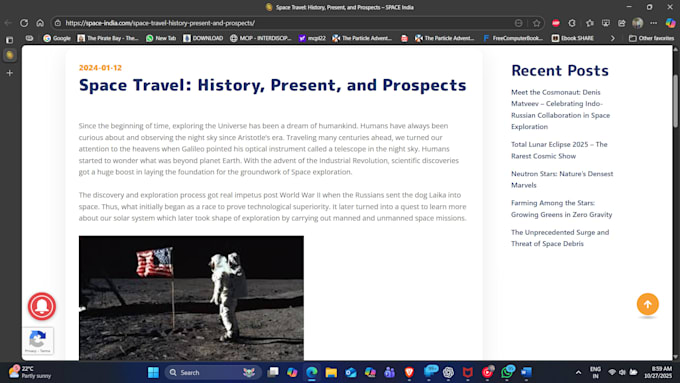
Task: Open Neutron Stars: Nature's Densest Marvels post
Action: click(x=562, y=179)
